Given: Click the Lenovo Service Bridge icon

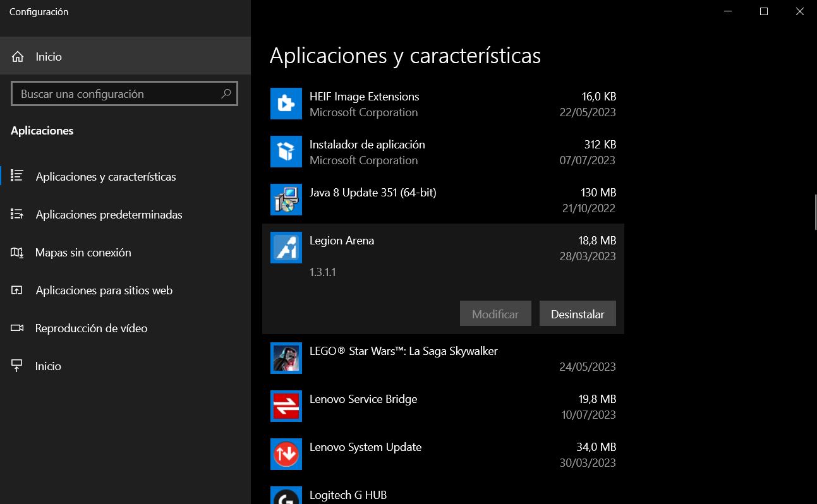Looking at the screenshot, I should click(x=286, y=406).
